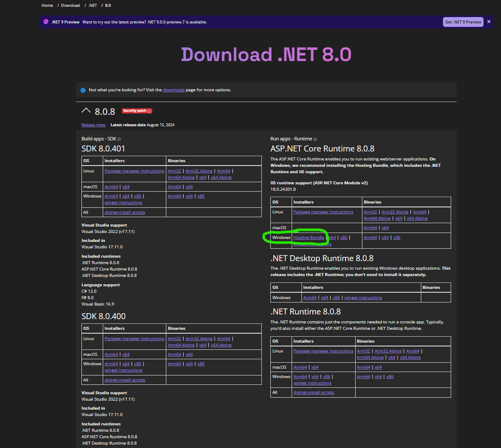This screenshot has height=448, width=501.
Task: Download .NET Desktop Runtime Windows x86 installer
Action: click(x=336, y=298)
